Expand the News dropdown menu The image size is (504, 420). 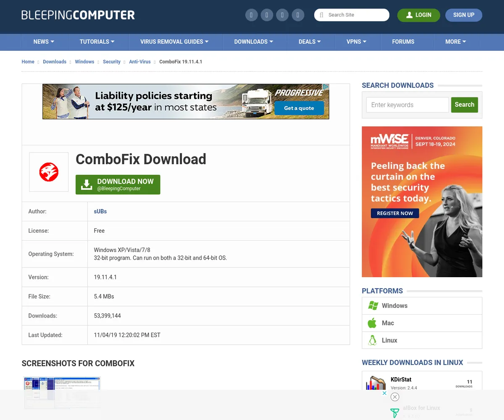[x=44, y=42]
